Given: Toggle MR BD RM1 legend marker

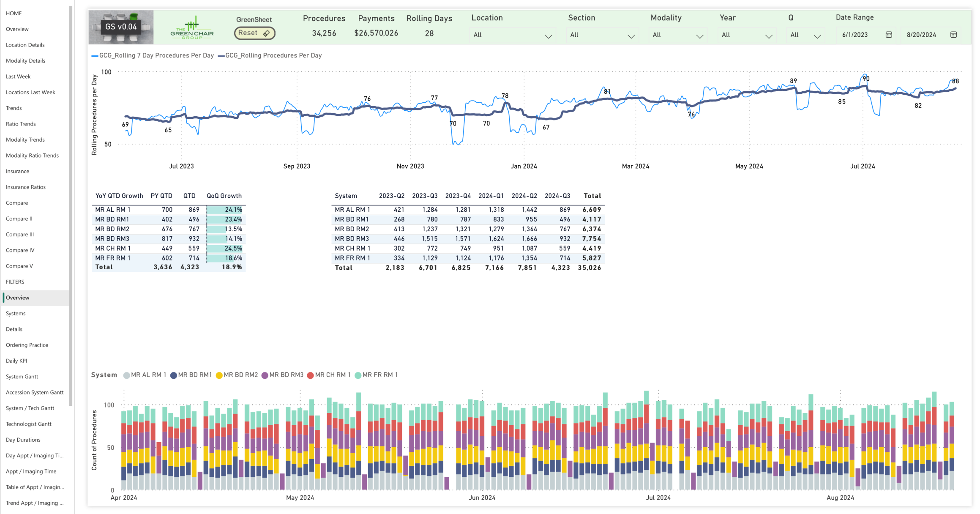Looking at the screenshot, I should coord(173,375).
